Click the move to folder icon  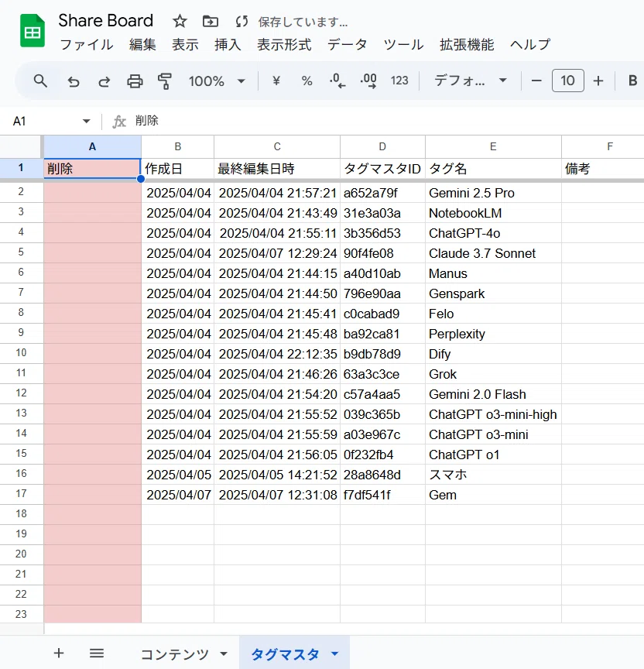pyautogui.click(x=211, y=21)
